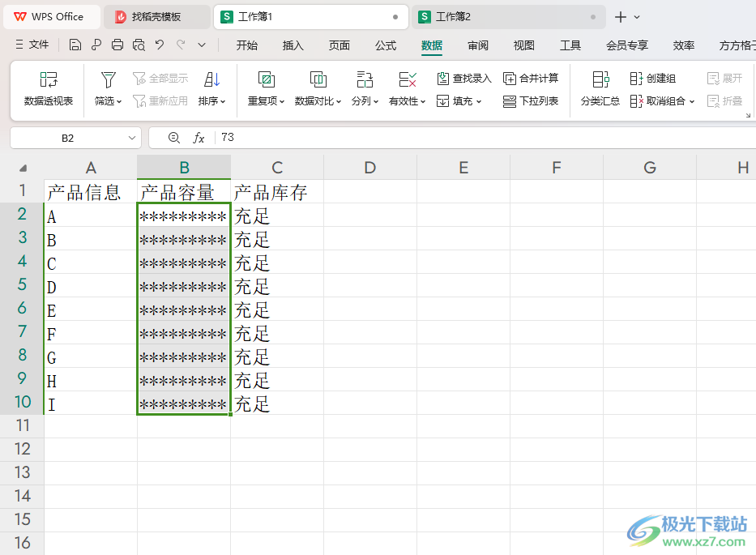Viewport: 756px width, 555px height.
Task: Switch to the 公式 (Formulas) ribbon tab
Action: tap(386, 45)
